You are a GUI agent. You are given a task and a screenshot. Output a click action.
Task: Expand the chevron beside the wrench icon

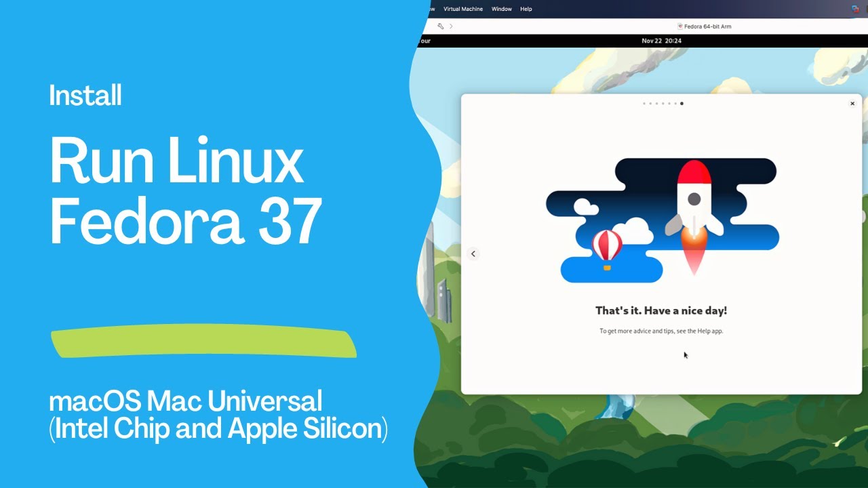(x=451, y=26)
